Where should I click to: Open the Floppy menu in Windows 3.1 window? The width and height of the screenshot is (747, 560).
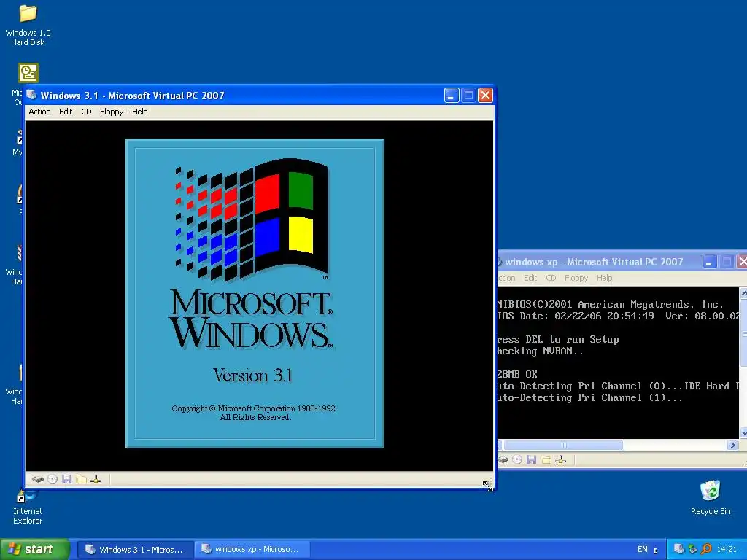click(112, 112)
